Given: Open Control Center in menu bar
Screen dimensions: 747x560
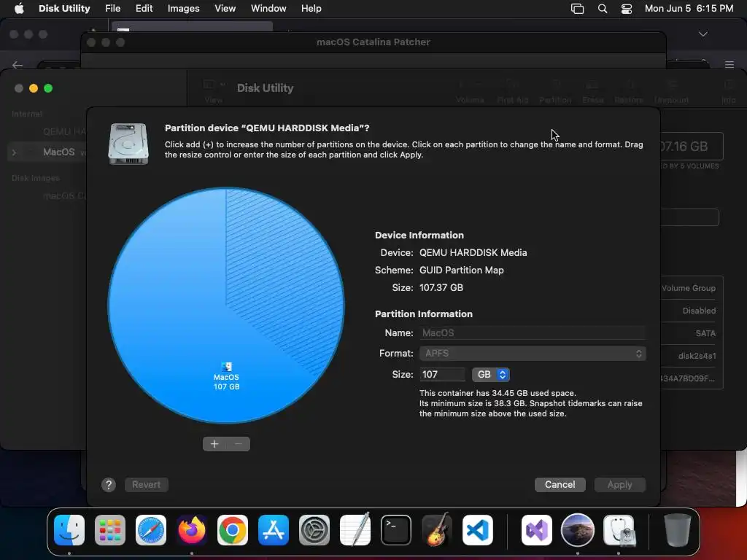Looking at the screenshot, I should (627, 9).
